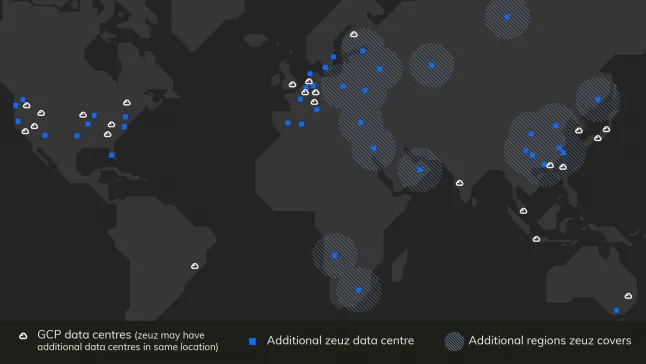Click the GCP cloud marker in eastern Canada
The width and height of the screenshot is (646, 364).
tap(127, 103)
